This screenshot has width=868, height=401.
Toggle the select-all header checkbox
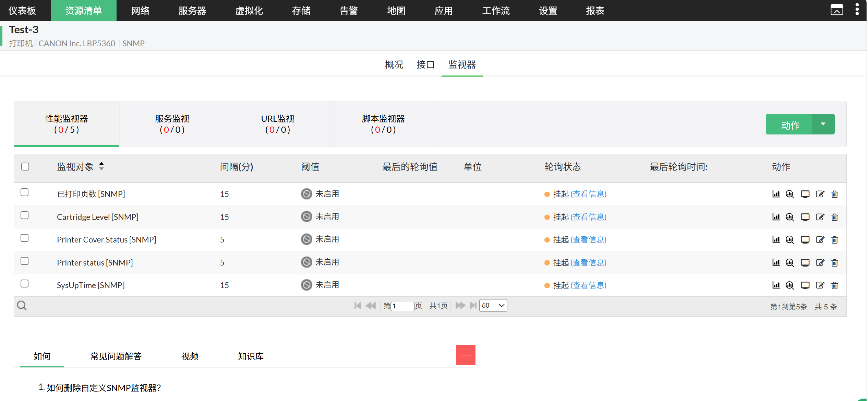[25, 167]
